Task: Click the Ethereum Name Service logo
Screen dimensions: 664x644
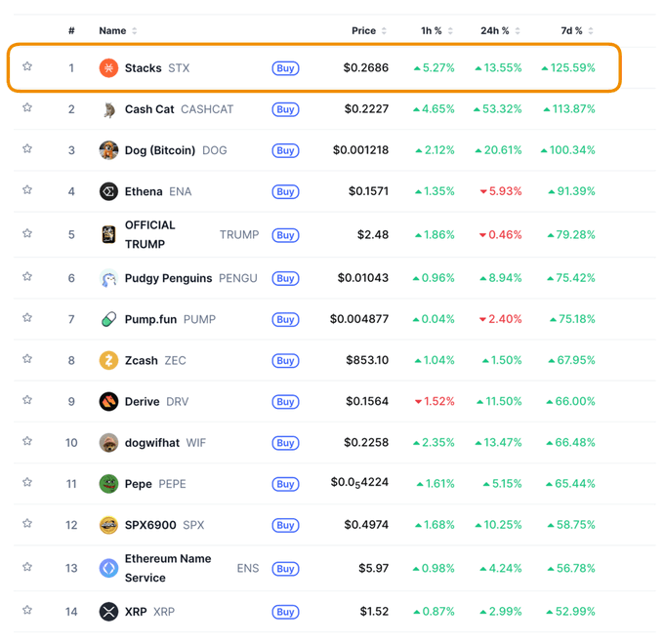Action: coord(108,568)
